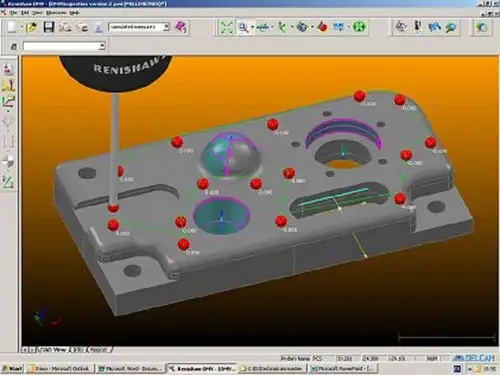This screenshot has height=375, width=500.
Task: Click the green alignment icon in left sidebar
Action: click(8, 102)
